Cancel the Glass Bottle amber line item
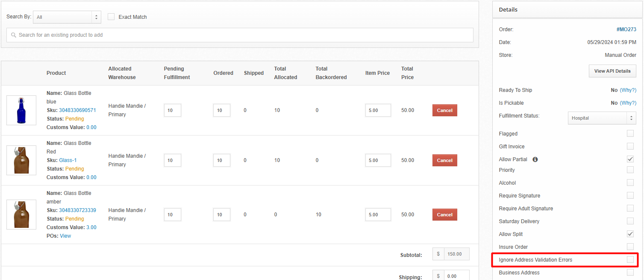 (444, 215)
